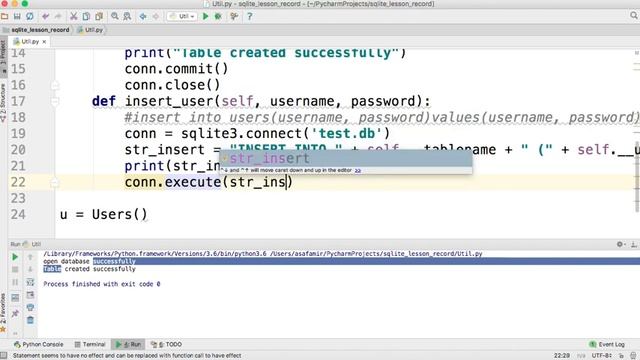
Task: Open the Terminal tool tab
Action: tap(90, 344)
